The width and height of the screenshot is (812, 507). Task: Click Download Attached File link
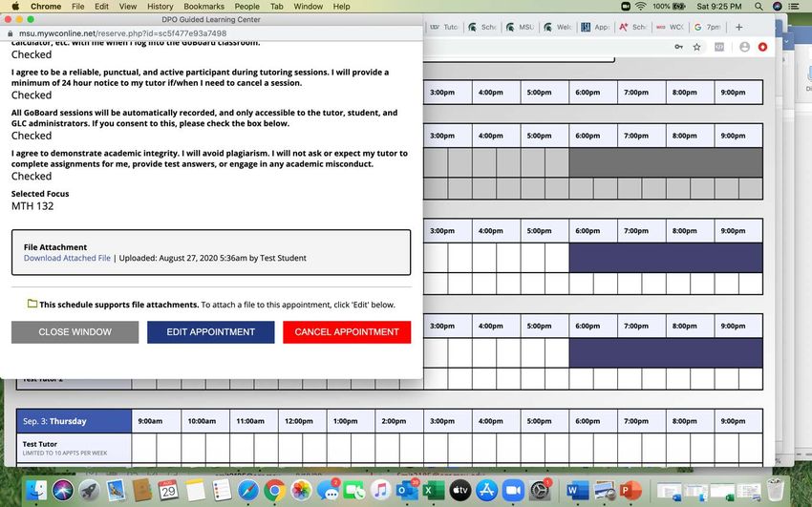click(67, 258)
